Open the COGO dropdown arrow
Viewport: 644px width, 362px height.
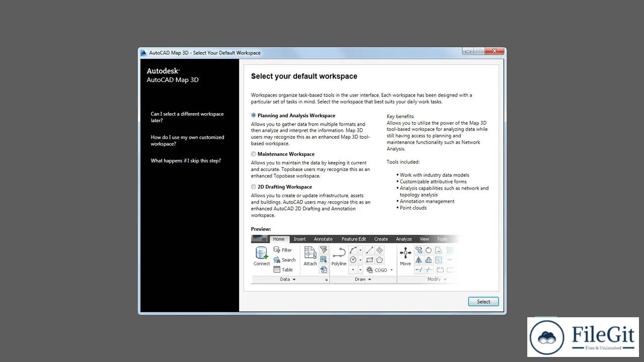(x=391, y=270)
